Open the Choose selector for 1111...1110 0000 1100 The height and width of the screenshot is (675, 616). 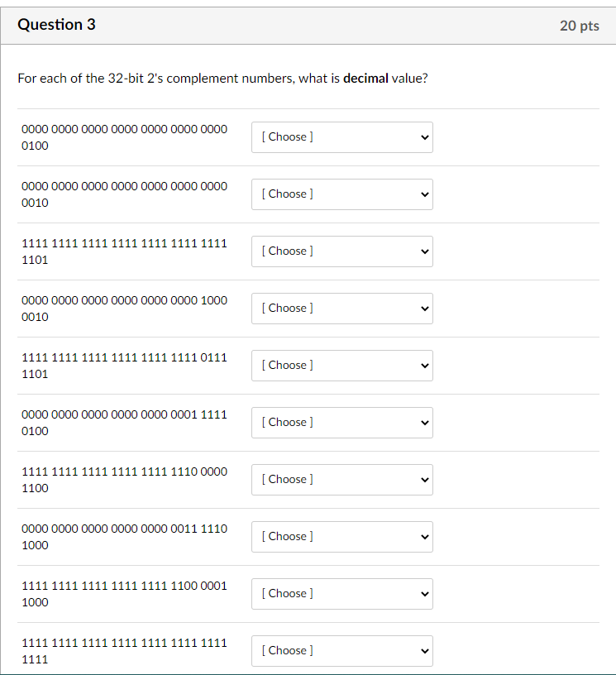pyautogui.click(x=341, y=480)
